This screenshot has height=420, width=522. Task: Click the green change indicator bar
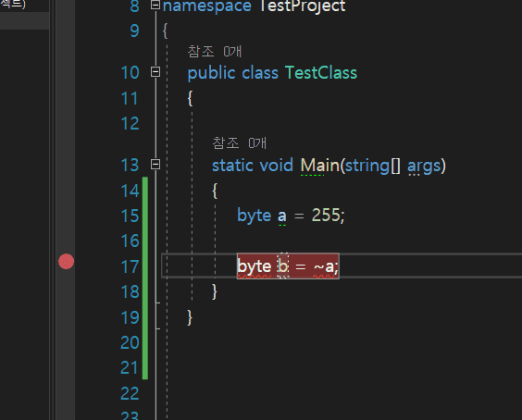coord(145,278)
